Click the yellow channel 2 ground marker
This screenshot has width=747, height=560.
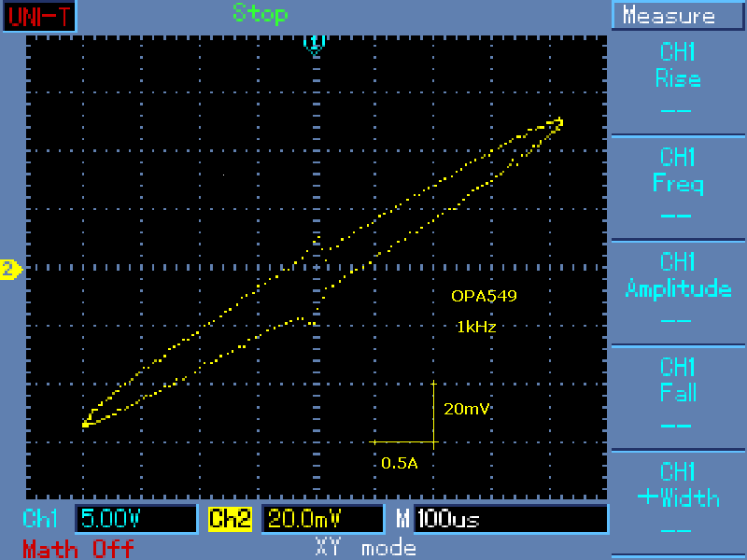pyautogui.click(x=11, y=270)
